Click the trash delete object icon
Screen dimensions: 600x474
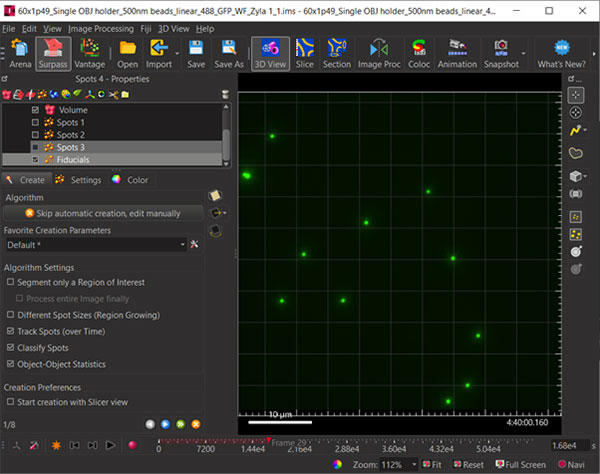[226, 94]
